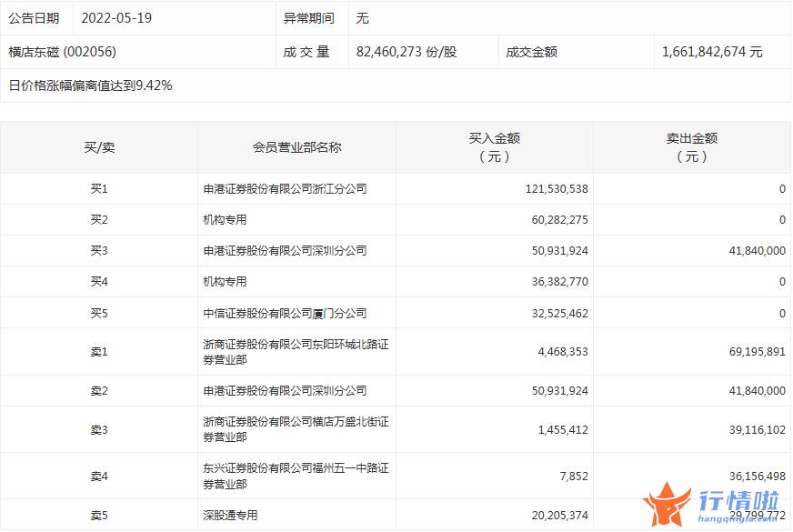
Task: Select the 买3 row label
Action: click(x=99, y=250)
